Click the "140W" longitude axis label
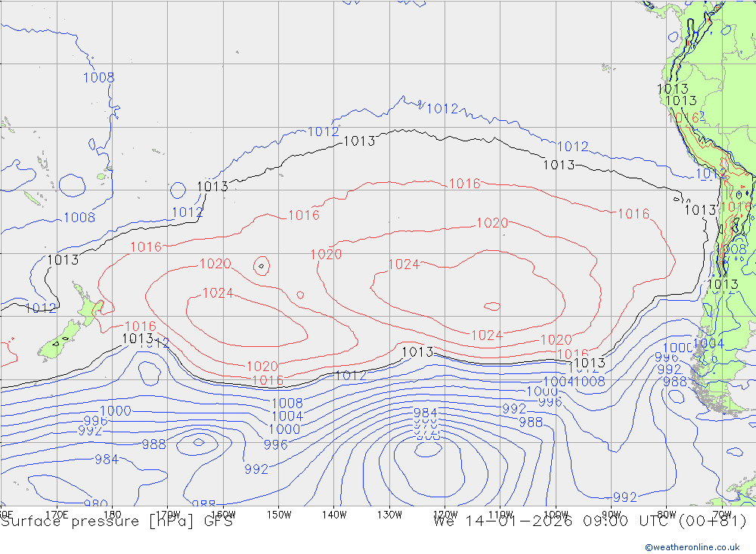The image size is (756, 554). tap(334, 515)
